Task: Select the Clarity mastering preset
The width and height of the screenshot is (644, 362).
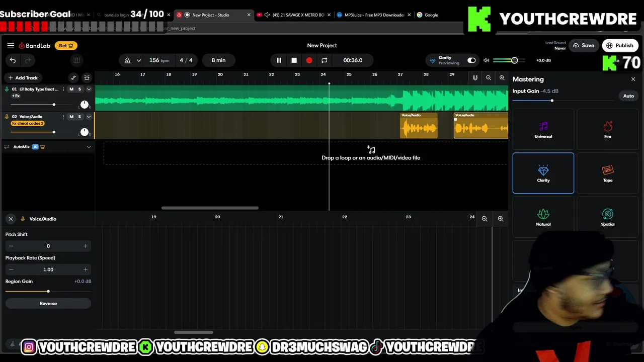Action: click(543, 173)
